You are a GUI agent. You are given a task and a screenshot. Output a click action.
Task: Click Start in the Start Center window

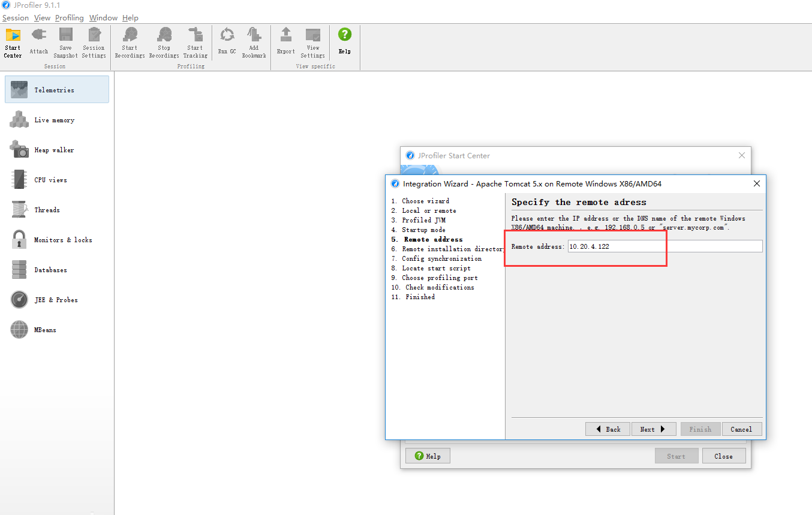coord(676,456)
